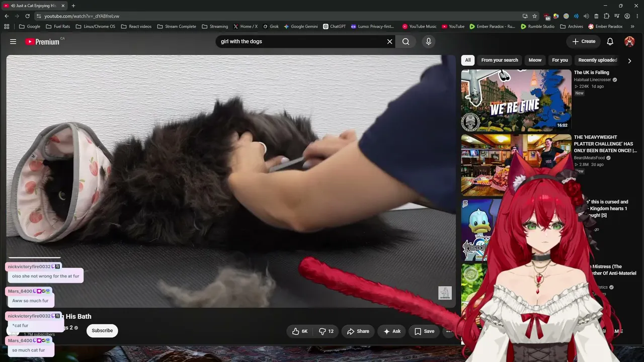Screen dimensions: 644x362
Task: Like the video (6K thumbs up)
Action: click(299, 331)
